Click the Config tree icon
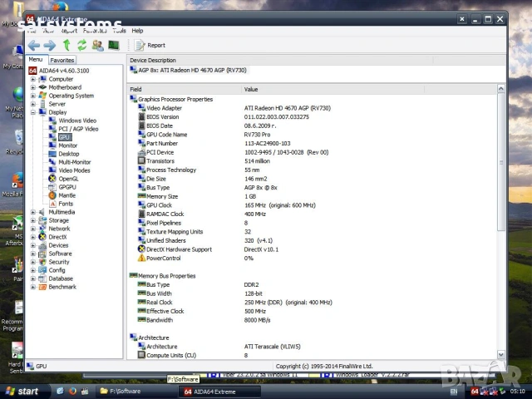Image resolution: width=532 pixels, height=399 pixels. pos(42,270)
